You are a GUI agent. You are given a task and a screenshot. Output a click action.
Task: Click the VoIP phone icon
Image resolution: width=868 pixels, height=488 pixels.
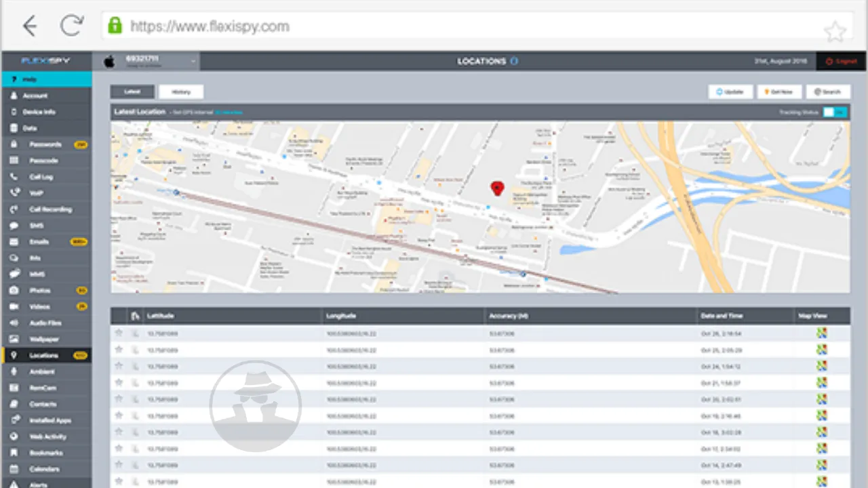pyautogui.click(x=14, y=193)
